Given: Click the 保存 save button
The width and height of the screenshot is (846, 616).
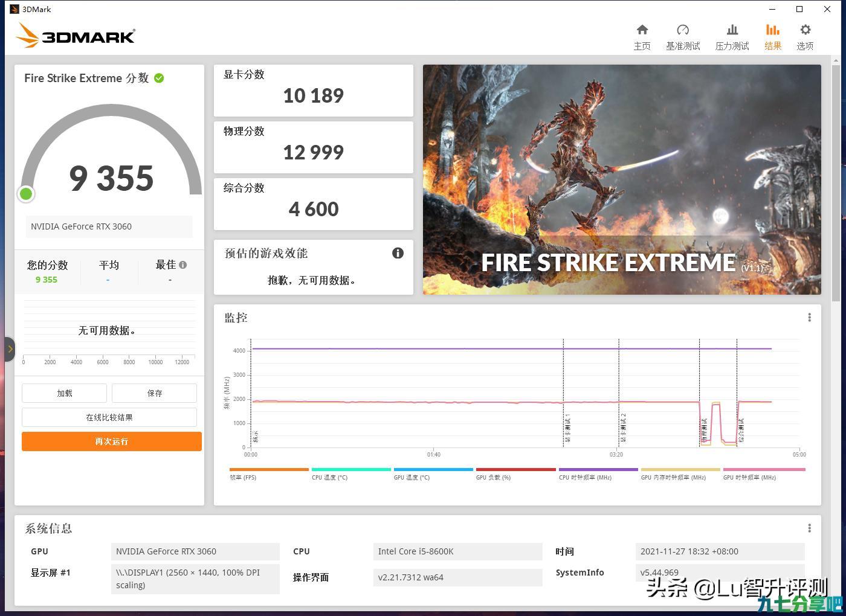Looking at the screenshot, I should pyautogui.click(x=155, y=393).
